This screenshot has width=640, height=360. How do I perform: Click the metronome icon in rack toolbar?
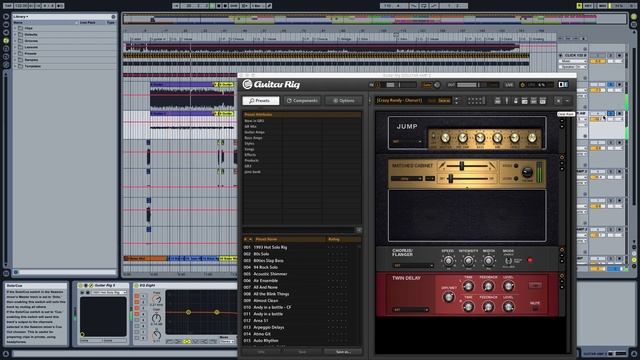click(516, 100)
